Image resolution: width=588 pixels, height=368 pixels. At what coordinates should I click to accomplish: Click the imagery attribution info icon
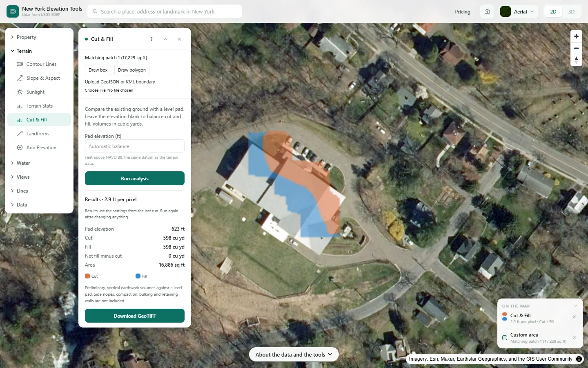point(579,359)
